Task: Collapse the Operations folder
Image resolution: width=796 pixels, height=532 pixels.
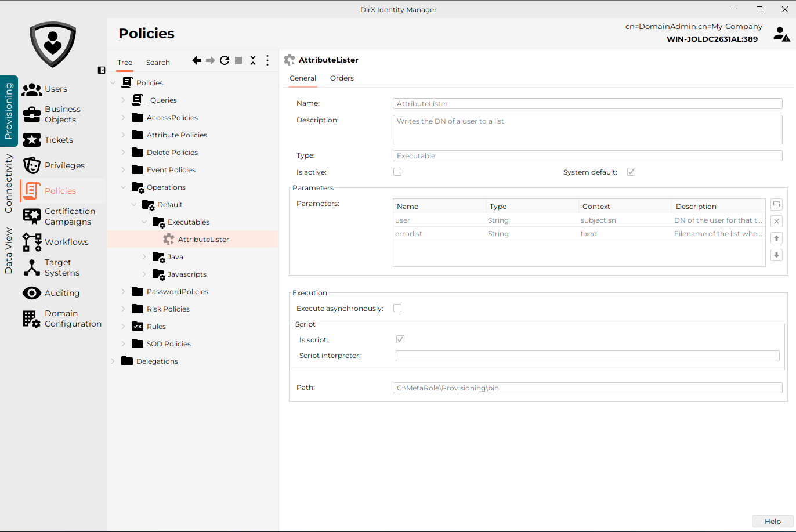Action: pyautogui.click(x=123, y=187)
